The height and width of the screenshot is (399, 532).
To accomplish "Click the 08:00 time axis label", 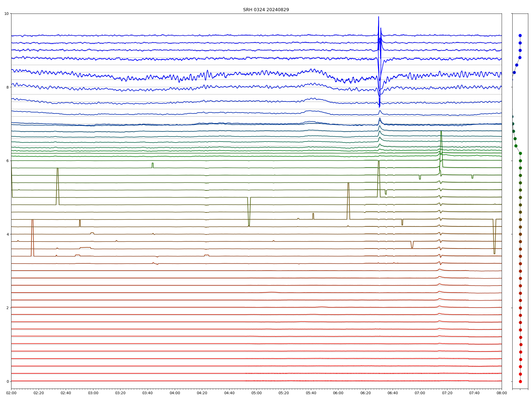I will pyautogui.click(x=502, y=393).
